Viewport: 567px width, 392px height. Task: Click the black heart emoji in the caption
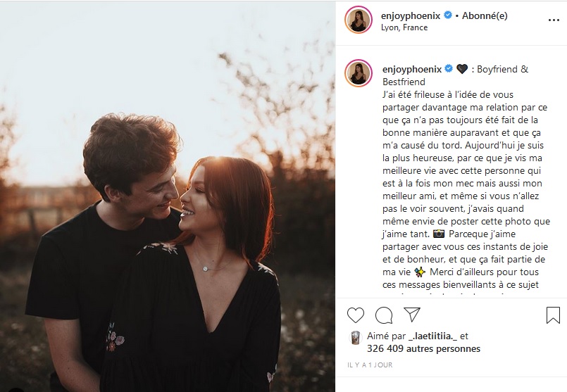click(x=463, y=69)
